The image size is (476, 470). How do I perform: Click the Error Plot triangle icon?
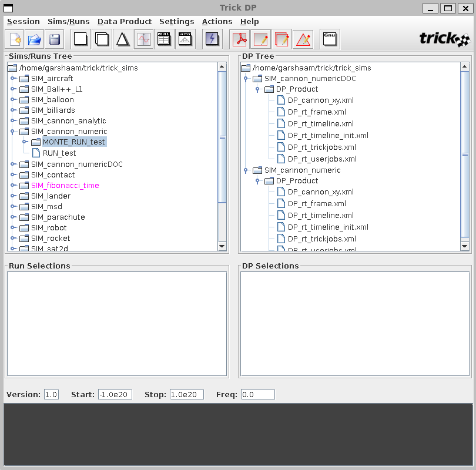coord(123,39)
